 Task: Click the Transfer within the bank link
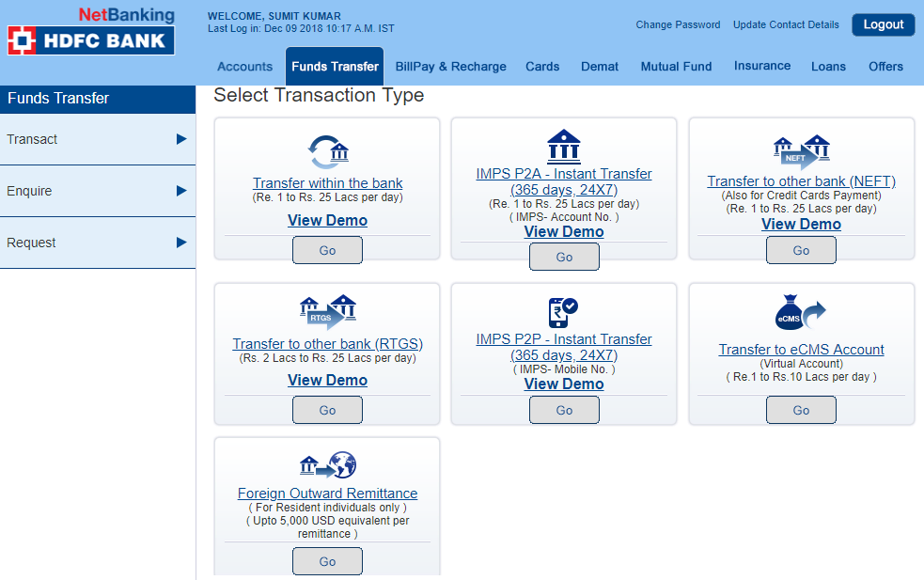tap(328, 183)
